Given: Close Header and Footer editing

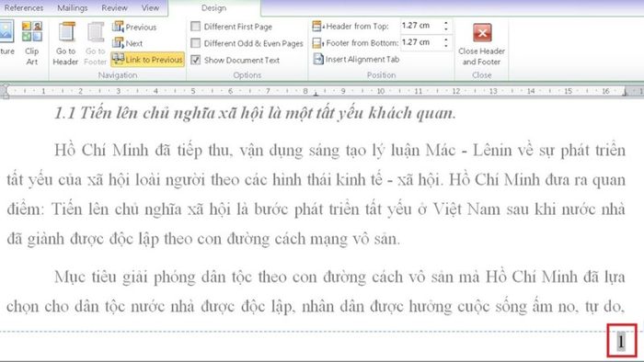Looking at the screenshot, I should click(x=481, y=44).
